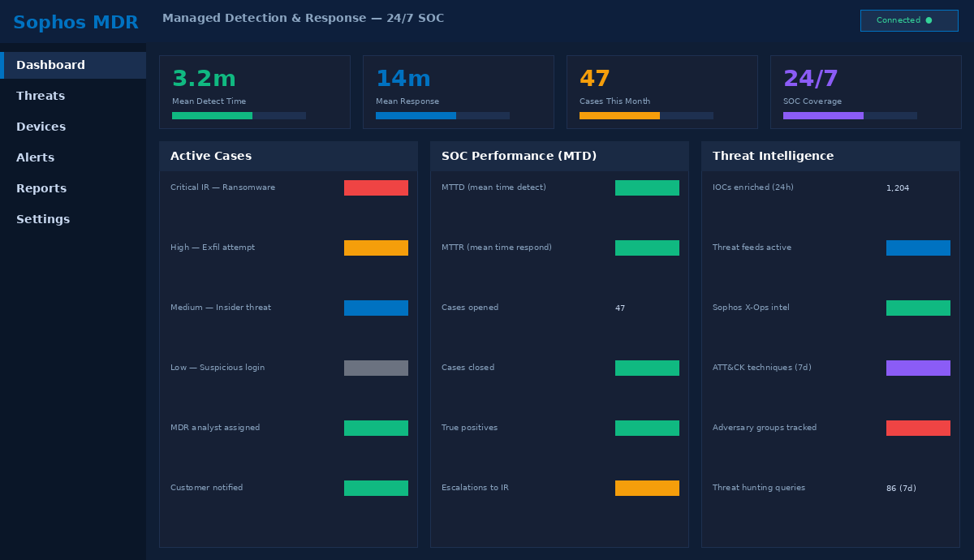Click the Threat hunting queries label
Image resolution: width=974 pixels, height=560 pixels.
click(x=759, y=488)
